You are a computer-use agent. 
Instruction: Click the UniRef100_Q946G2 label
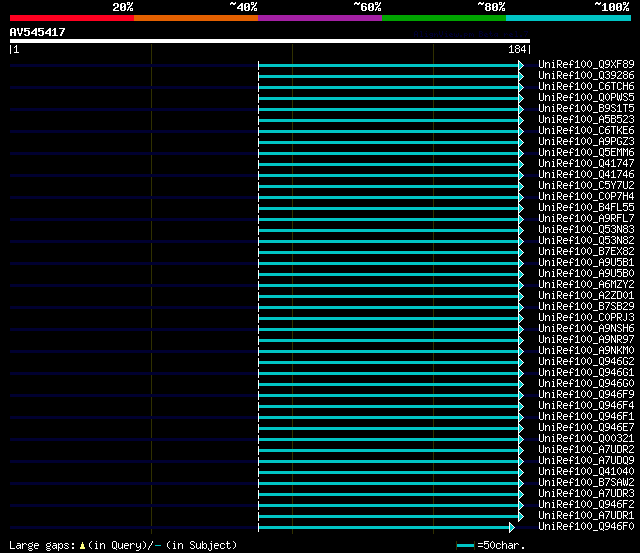tap(586, 362)
